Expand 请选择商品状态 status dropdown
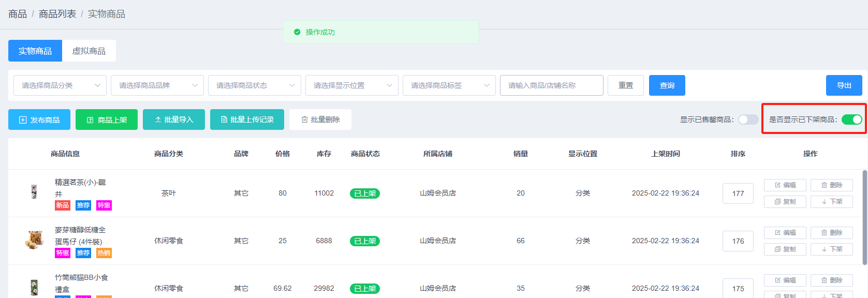Image resolution: width=868 pixels, height=298 pixels. tap(255, 85)
